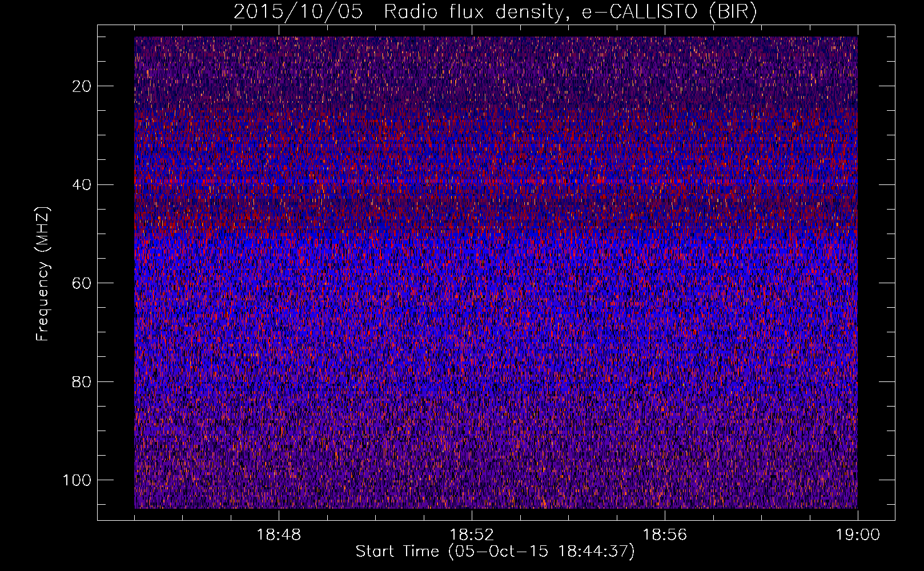This screenshot has width=924, height=571.
Task: Click the 18:52 time tick label
Action: pos(472,535)
